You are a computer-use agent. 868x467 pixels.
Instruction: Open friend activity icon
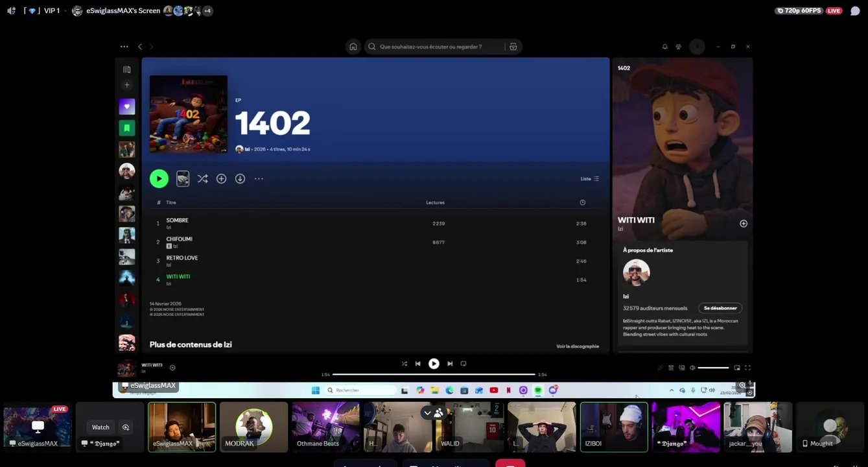(678, 47)
